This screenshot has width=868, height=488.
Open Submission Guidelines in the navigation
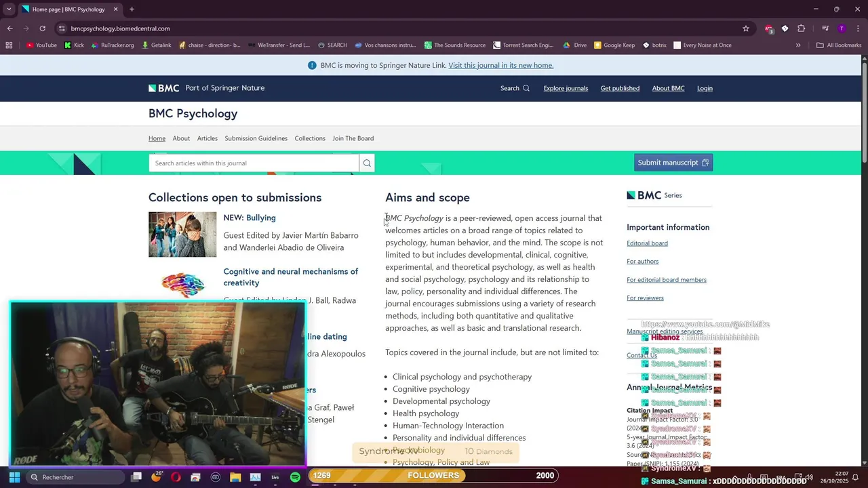pyautogui.click(x=256, y=138)
